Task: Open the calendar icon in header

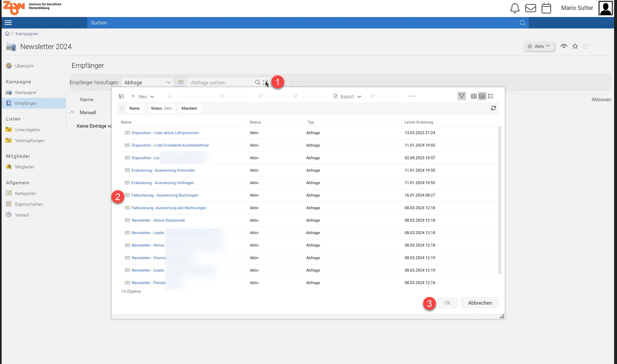Action: 546,8
